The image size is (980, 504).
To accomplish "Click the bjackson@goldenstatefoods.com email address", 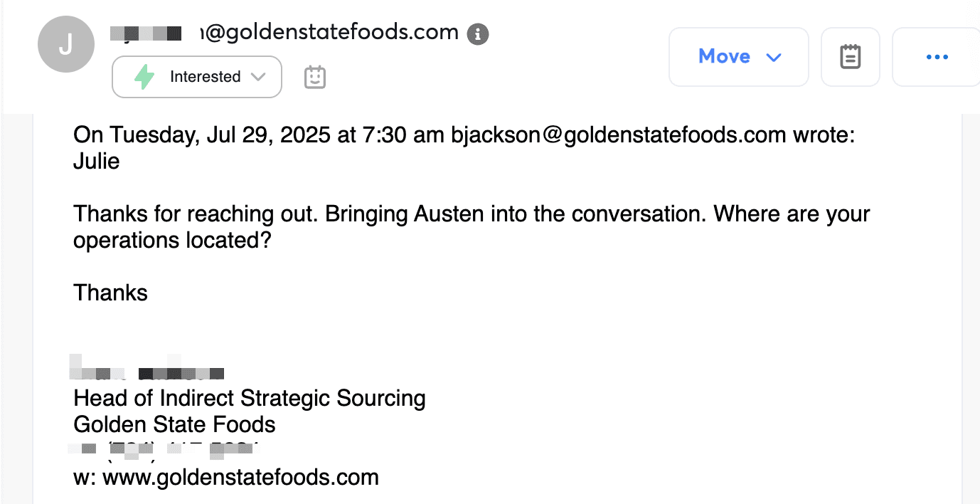I will (618, 135).
